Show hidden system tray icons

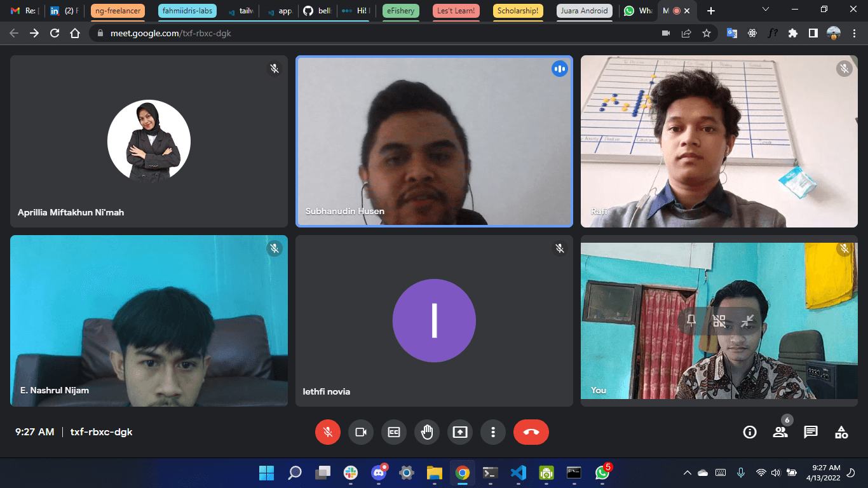(x=687, y=473)
